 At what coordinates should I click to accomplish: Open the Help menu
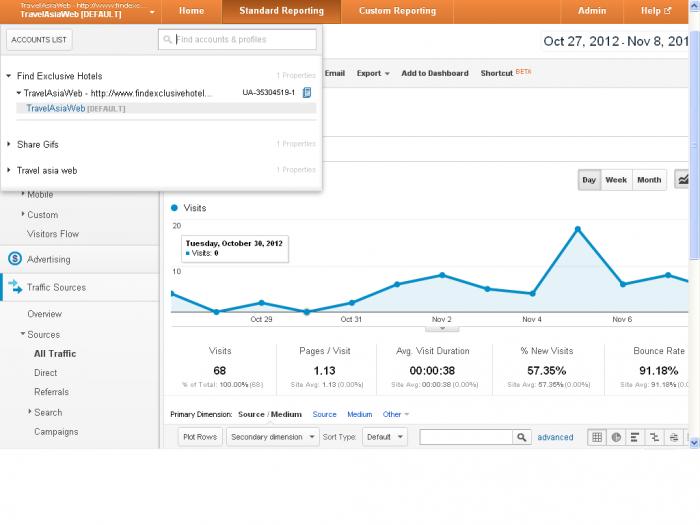coord(655,11)
